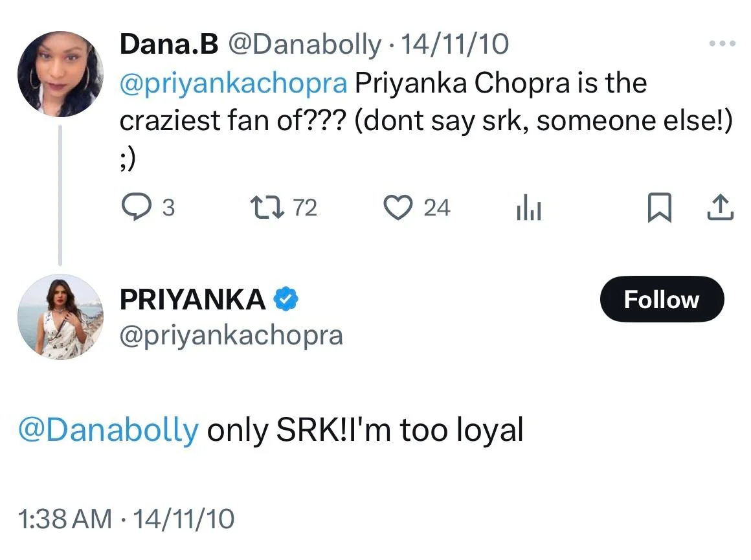Open the @priyankachopra handle under PRIYANKA
751x560 pixels.
coord(231,335)
